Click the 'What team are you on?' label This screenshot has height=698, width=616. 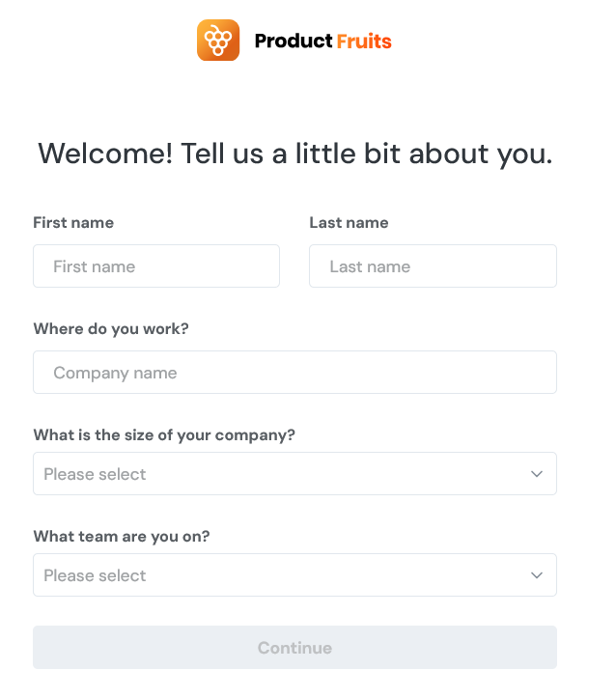coord(122,537)
